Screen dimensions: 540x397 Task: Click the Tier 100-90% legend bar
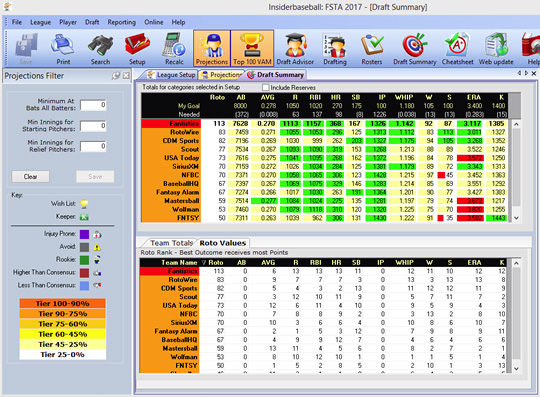[x=63, y=303]
